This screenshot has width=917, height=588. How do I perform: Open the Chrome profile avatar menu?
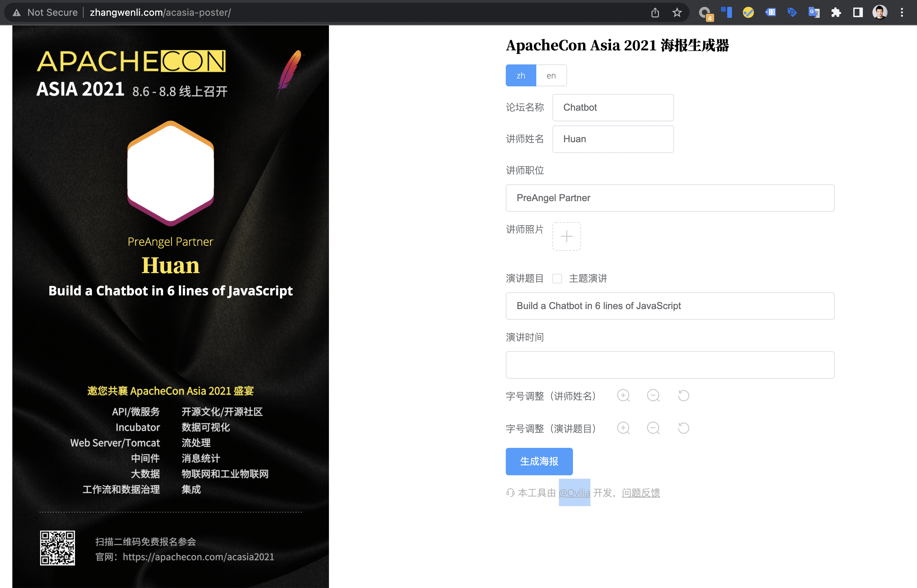click(x=880, y=13)
